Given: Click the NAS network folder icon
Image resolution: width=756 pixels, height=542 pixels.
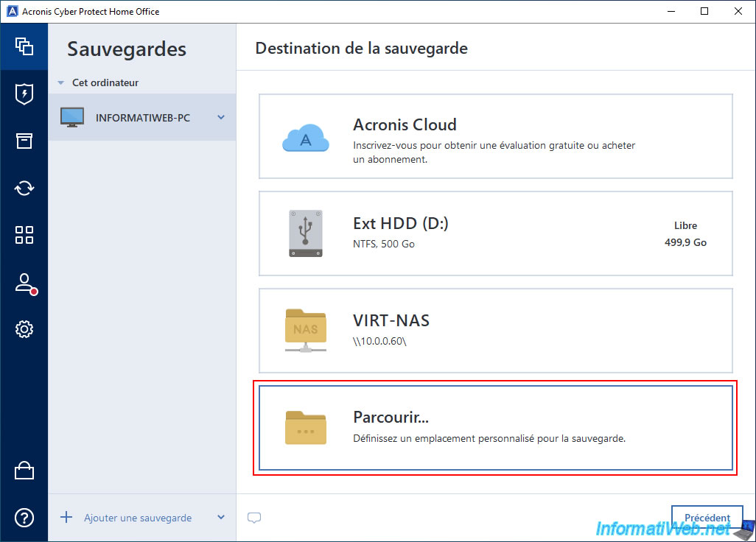Looking at the screenshot, I should 306,331.
